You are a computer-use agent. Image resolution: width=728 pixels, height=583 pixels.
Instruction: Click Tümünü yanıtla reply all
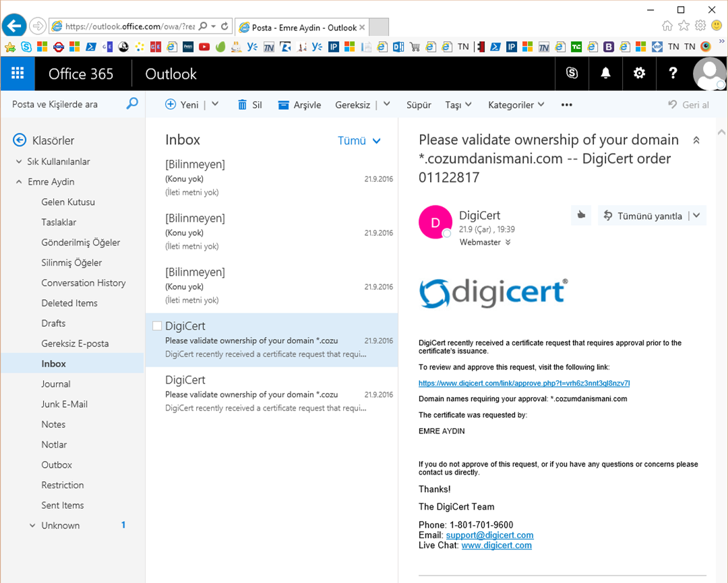(x=644, y=216)
